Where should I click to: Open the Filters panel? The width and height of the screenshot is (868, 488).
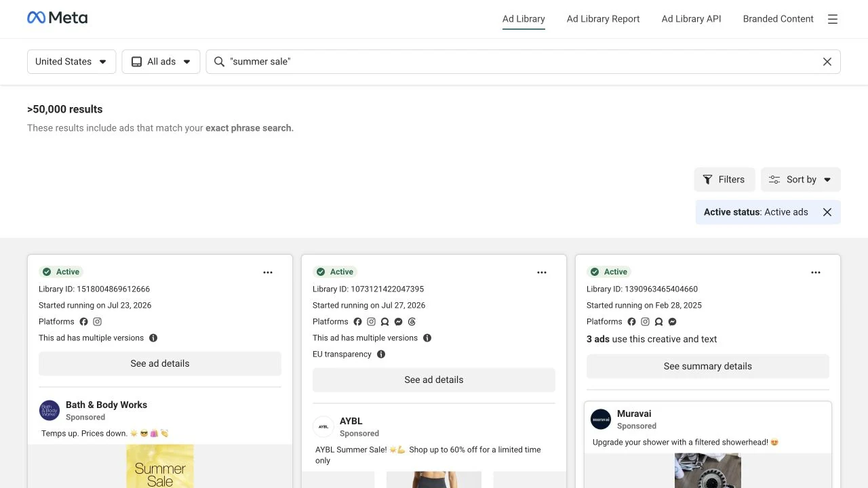click(724, 180)
